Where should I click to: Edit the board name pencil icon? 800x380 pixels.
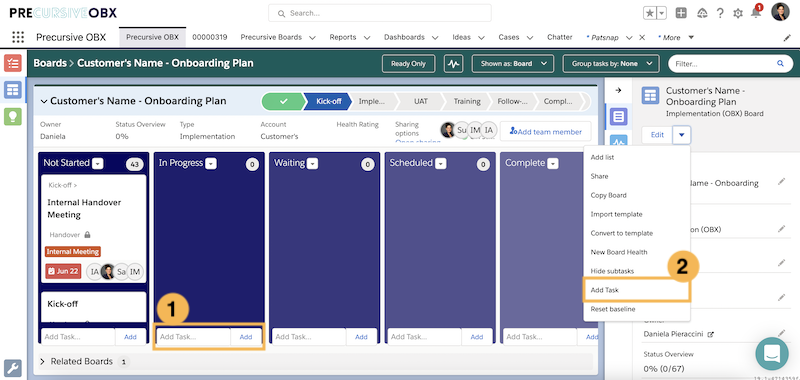click(781, 182)
